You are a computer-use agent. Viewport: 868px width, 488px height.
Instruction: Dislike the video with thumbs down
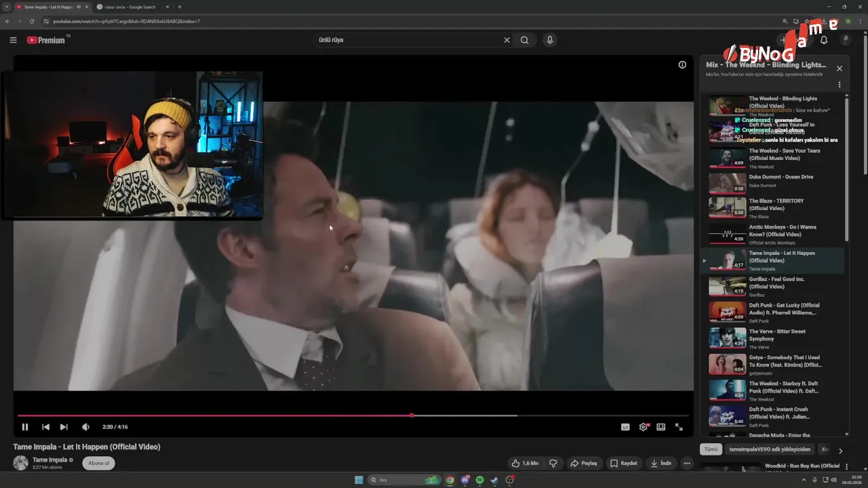[x=553, y=464]
